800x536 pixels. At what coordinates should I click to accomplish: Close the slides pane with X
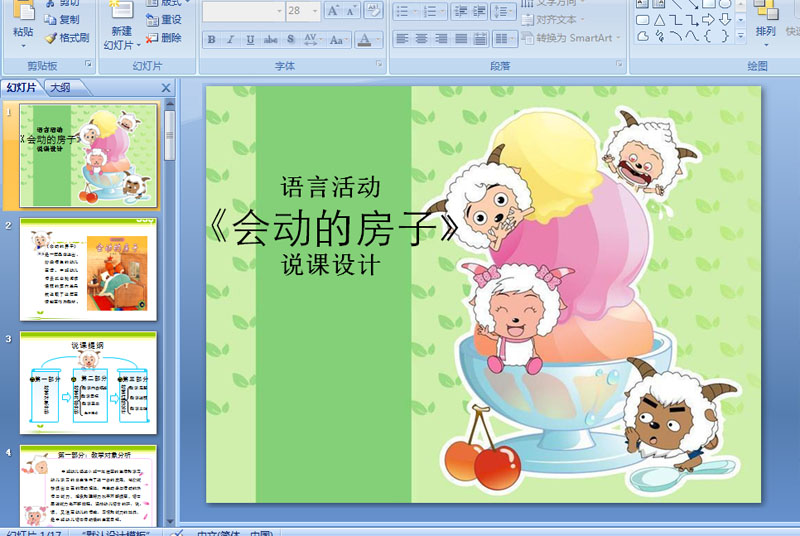click(166, 88)
